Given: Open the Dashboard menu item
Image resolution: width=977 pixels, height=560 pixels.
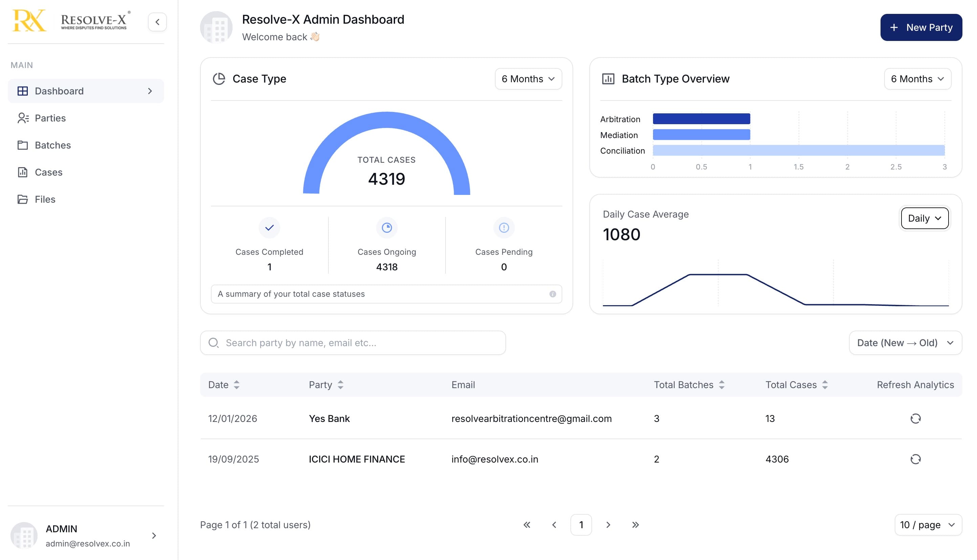Looking at the screenshot, I should (86, 91).
